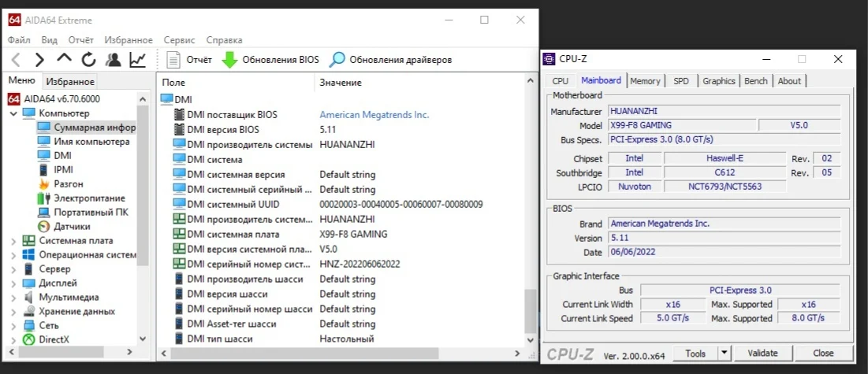Click the Сервер icon in tree
The width and height of the screenshot is (868, 374).
point(29,268)
